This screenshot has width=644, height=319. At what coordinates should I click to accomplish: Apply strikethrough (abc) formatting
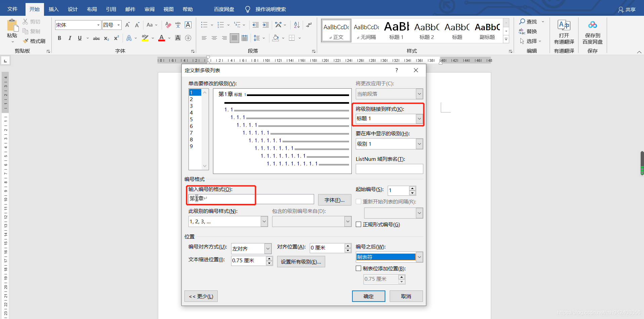point(96,38)
